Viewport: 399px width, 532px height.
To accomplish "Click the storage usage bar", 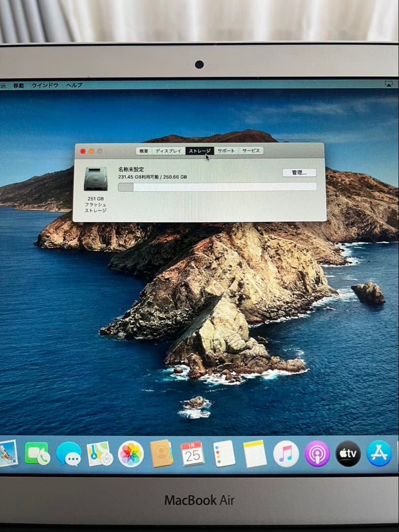I will (x=216, y=186).
